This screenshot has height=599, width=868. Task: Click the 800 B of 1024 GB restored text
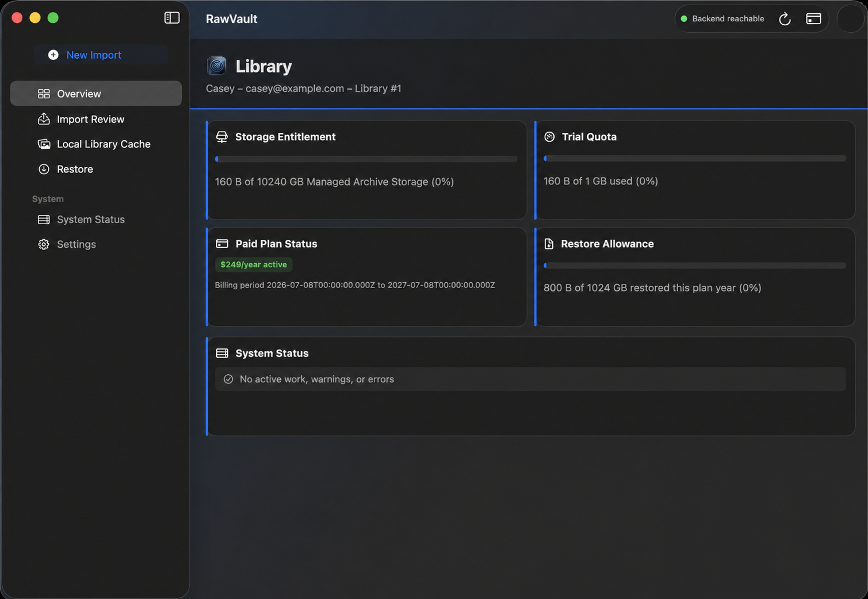click(x=652, y=288)
